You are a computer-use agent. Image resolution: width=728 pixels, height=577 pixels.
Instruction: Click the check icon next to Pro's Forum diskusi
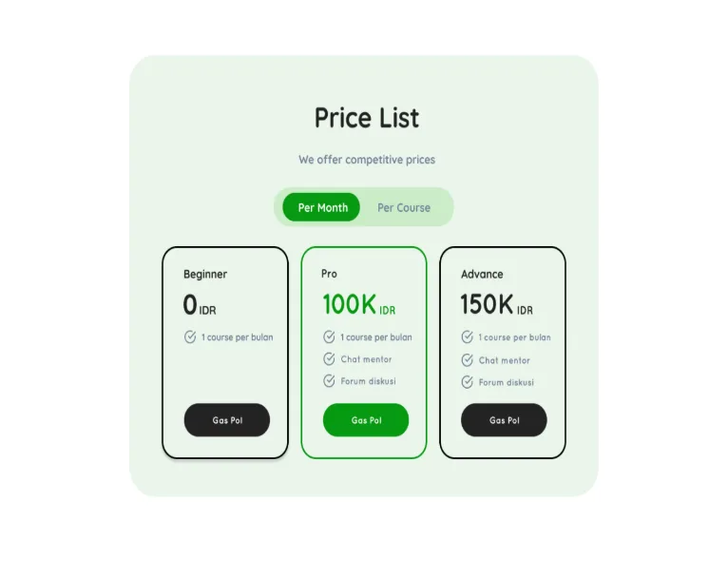tap(329, 380)
